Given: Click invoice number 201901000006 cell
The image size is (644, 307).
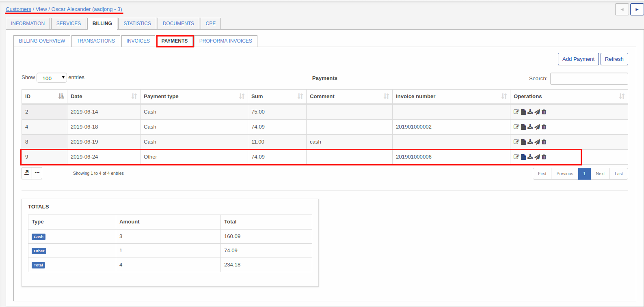Looking at the screenshot, I should tap(451, 157).
